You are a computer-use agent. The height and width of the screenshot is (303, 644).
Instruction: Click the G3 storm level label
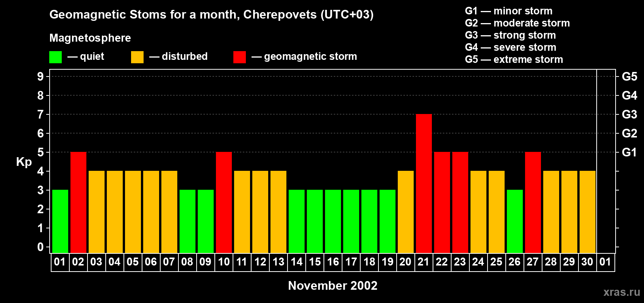[x=629, y=114]
